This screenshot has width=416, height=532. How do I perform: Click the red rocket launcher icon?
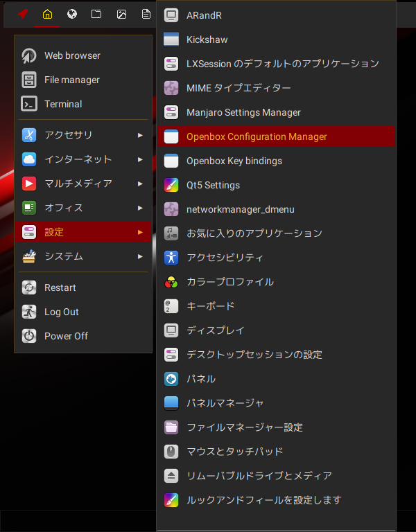coord(23,14)
